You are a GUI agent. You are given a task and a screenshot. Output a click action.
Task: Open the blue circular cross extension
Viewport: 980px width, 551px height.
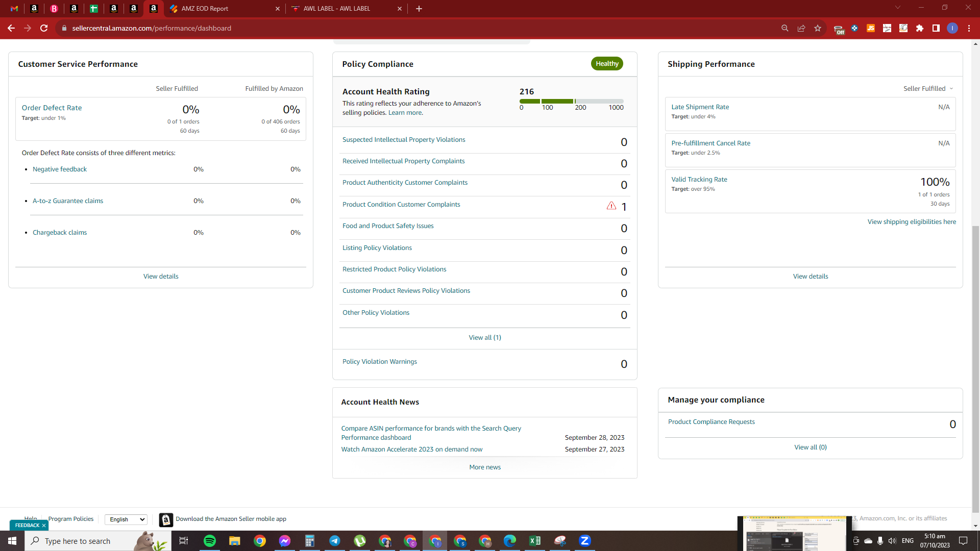(854, 28)
